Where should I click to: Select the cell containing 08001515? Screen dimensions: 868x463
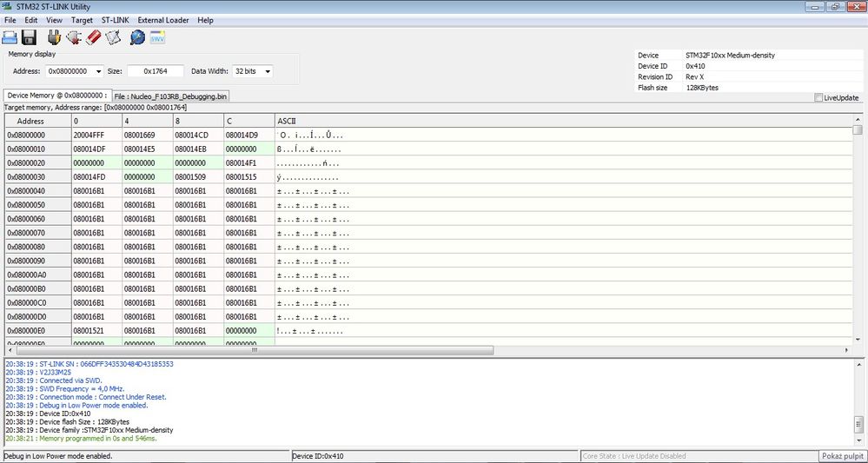pyautogui.click(x=249, y=176)
